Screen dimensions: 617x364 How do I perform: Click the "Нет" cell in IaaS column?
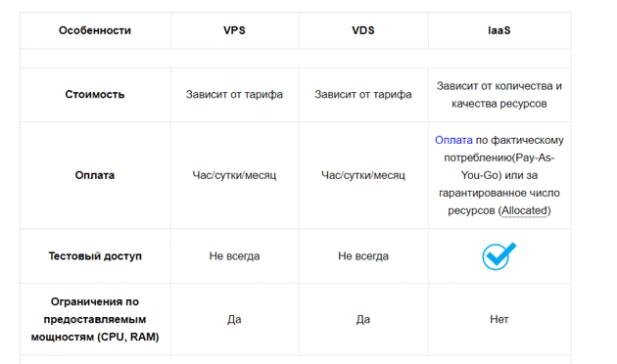[x=498, y=319]
